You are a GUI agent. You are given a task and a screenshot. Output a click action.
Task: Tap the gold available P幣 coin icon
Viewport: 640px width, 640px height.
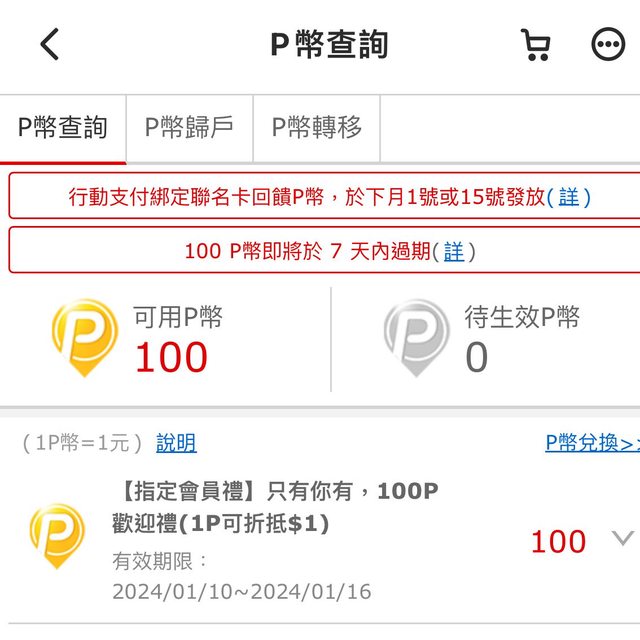[x=84, y=337]
